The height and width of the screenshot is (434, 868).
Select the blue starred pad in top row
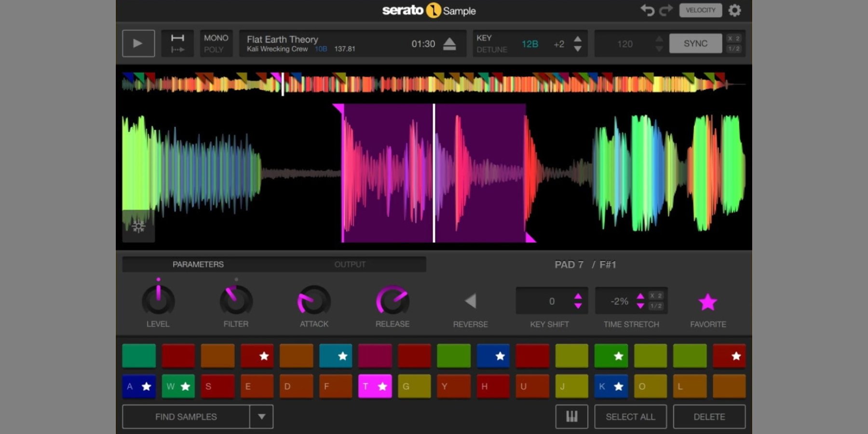tap(493, 356)
